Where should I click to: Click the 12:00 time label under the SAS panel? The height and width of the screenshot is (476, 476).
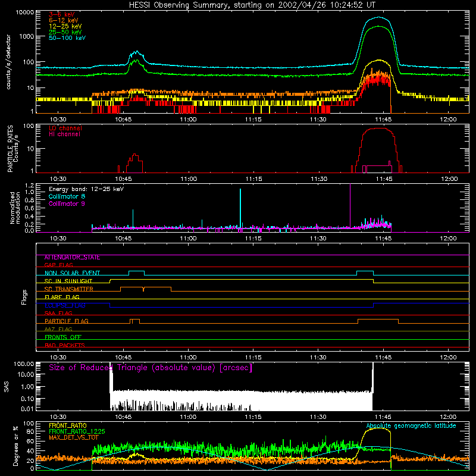point(448,417)
